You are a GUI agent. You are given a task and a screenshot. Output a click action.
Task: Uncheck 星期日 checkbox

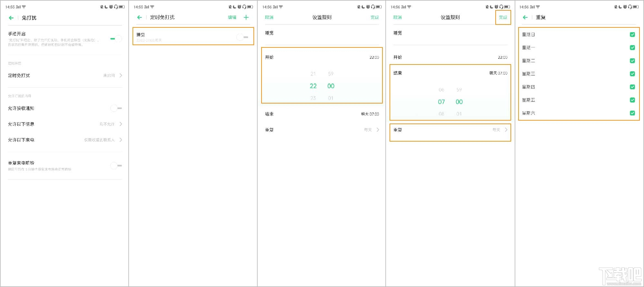pyautogui.click(x=632, y=35)
